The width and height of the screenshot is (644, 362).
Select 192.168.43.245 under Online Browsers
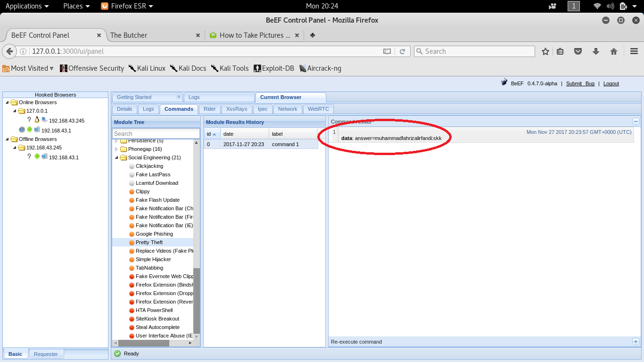pos(66,121)
